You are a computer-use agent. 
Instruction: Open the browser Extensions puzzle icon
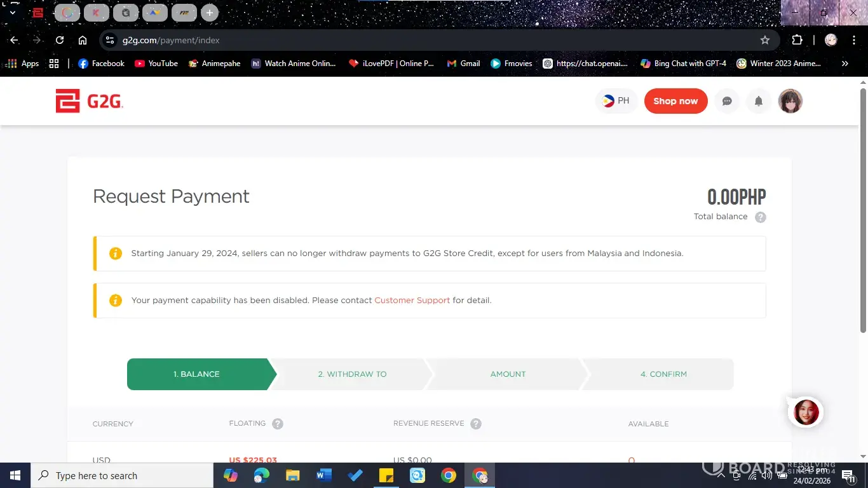point(797,40)
